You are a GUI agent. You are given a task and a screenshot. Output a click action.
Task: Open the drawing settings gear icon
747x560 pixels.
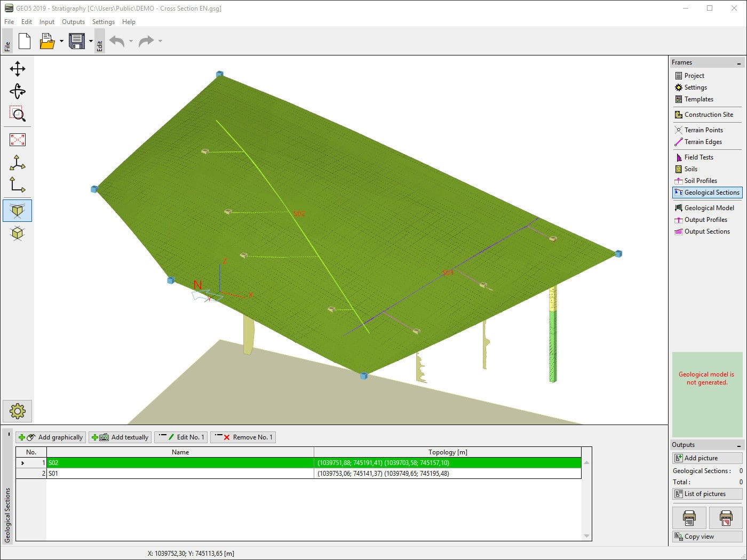[18, 411]
